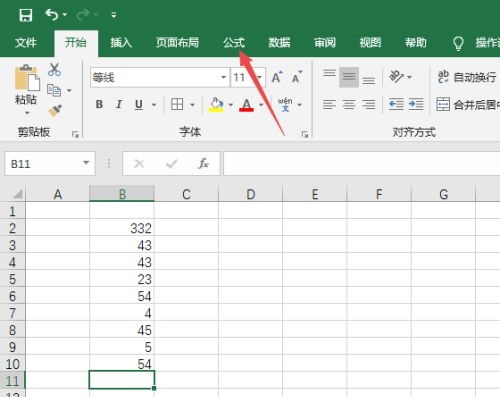The height and width of the screenshot is (397, 500).
Task: Click the Copy icon
Action: coord(54,90)
